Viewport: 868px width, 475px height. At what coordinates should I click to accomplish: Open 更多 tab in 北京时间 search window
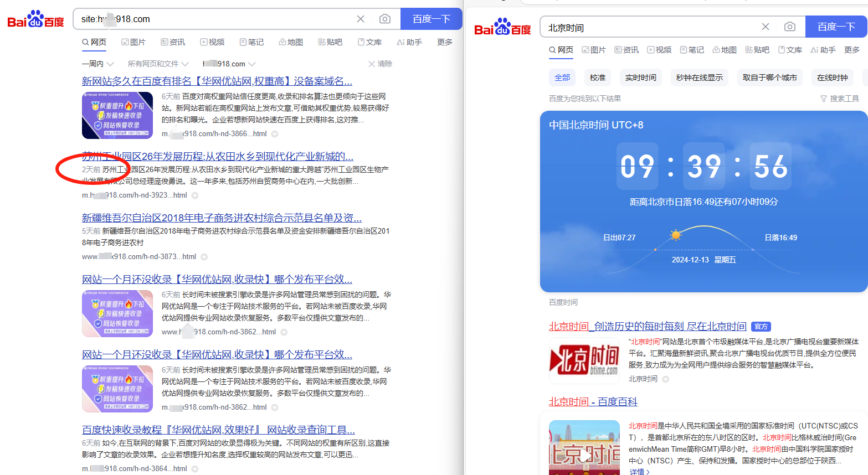click(x=852, y=50)
